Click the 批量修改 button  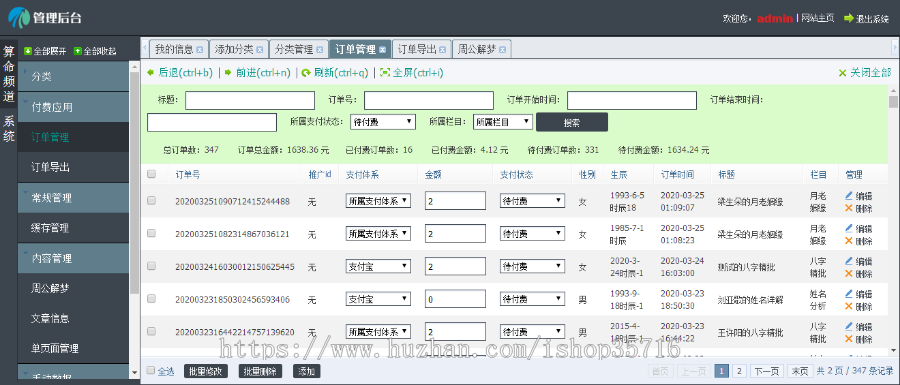coord(206,371)
